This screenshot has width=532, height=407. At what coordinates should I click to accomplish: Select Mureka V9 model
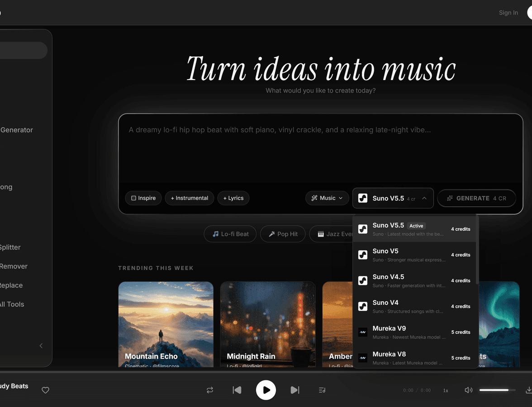pos(414,332)
